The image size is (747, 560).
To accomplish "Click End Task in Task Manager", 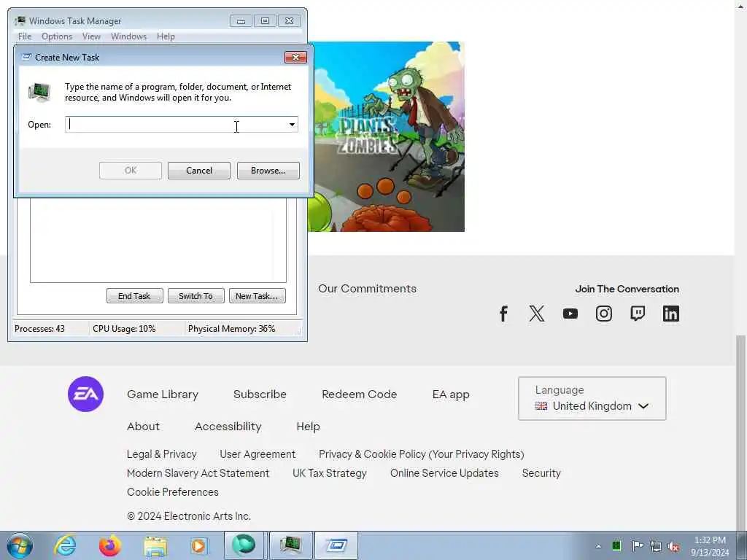I will point(134,296).
